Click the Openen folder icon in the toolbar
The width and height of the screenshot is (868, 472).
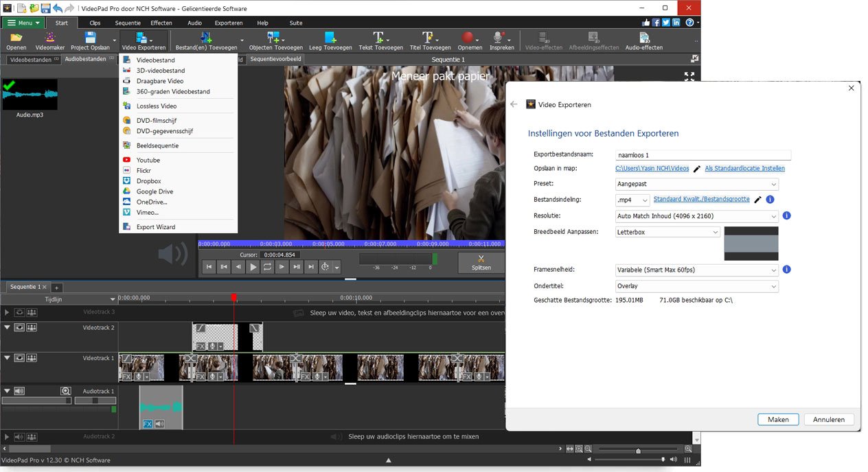point(16,37)
